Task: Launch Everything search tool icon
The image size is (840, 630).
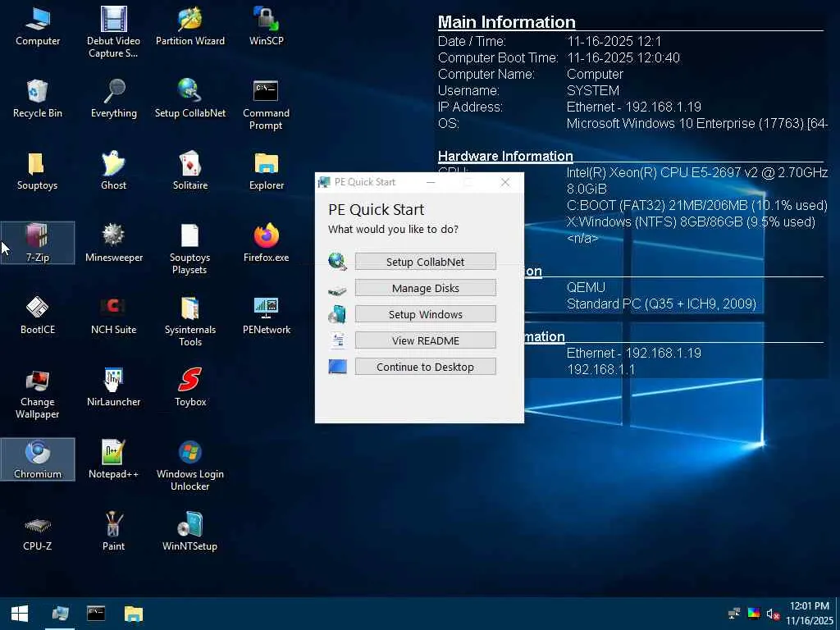Action: (113, 98)
